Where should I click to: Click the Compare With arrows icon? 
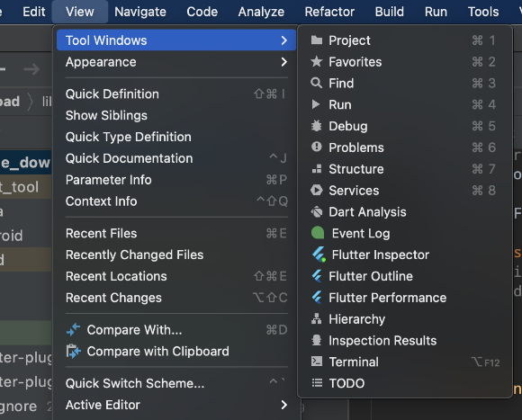(x=73, y=329)
